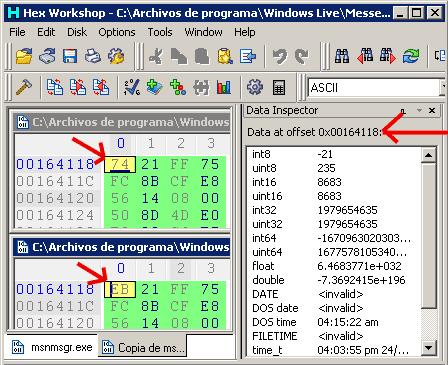Screen dimensions: 448x365
Task: Click Find Next binoculars icon
Action: pyautogui.click(x=388, y=56)
